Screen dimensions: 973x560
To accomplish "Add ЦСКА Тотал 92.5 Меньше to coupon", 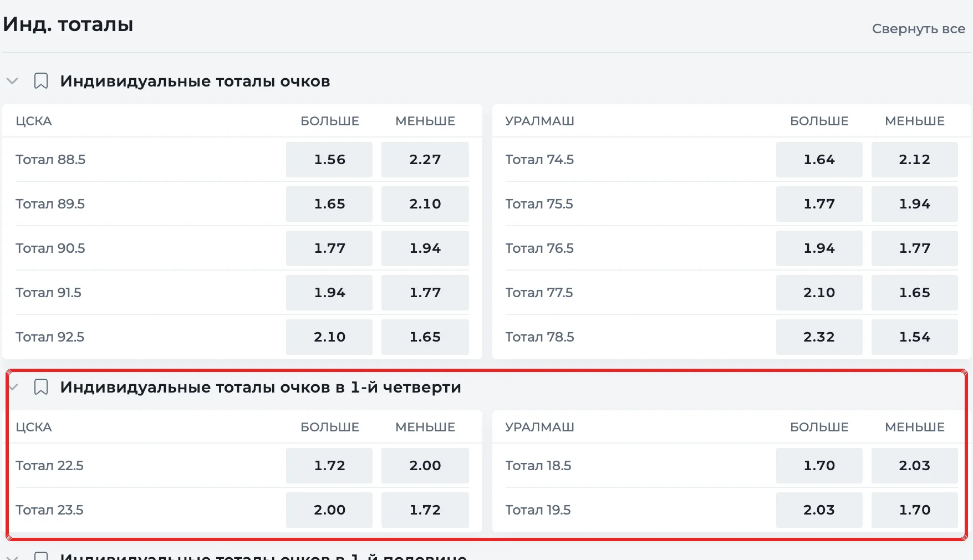I will tap(425, 337).
